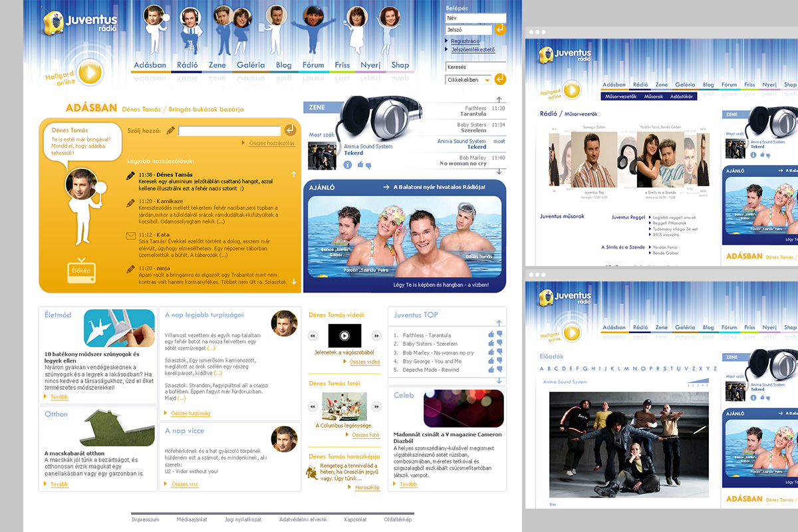The height and width of the screenshot is (532, 798).
Task: Open the Összes hozzászólás link
Action: tap(271, 143)
